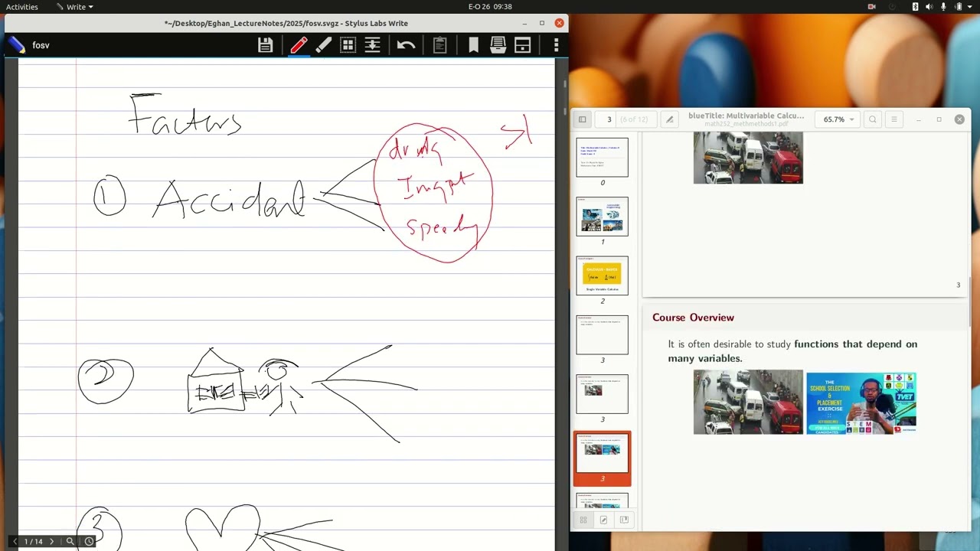Open zoom magnifier in Write page bar

tap(70, 541)
